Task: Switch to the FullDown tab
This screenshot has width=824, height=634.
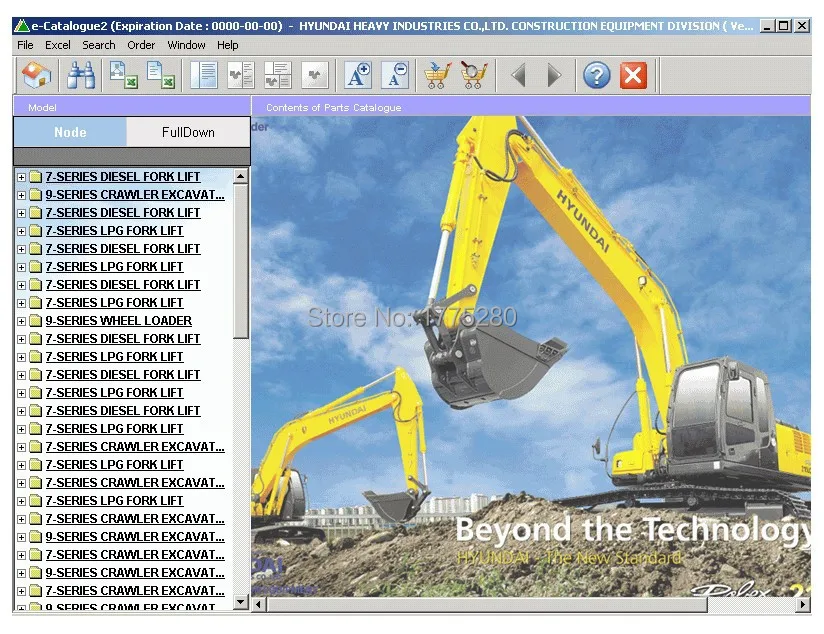Action: tap(188, 132)
